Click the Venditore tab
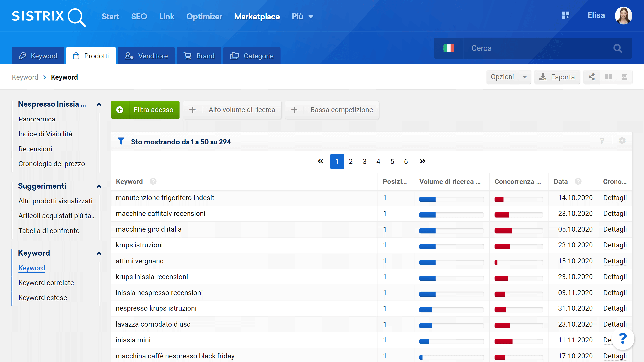 [x=146, y=56]
